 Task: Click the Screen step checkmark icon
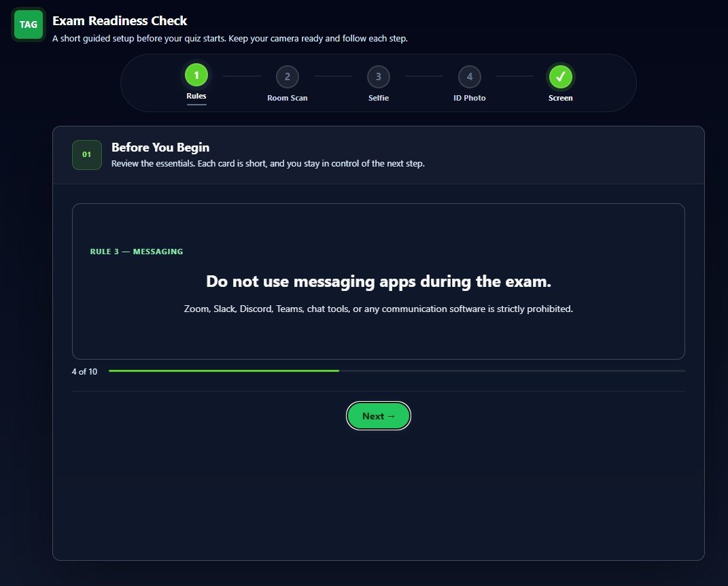click(x=560, y=77)
